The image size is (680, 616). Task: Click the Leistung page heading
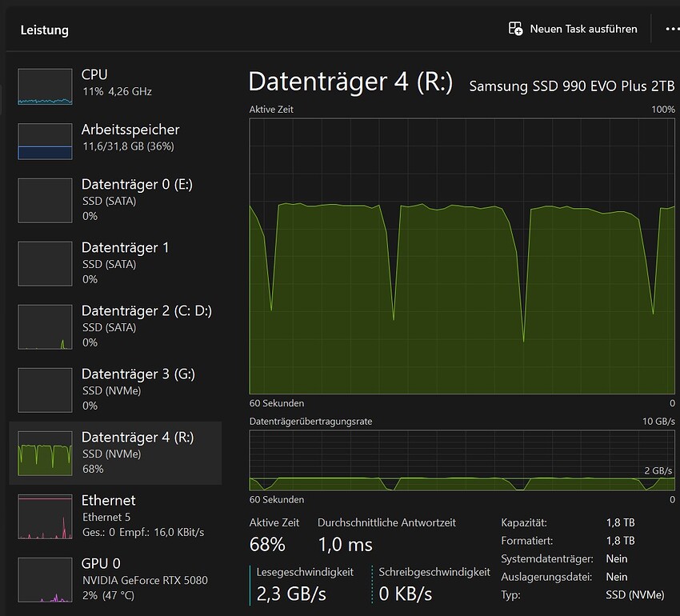point(45,30)
